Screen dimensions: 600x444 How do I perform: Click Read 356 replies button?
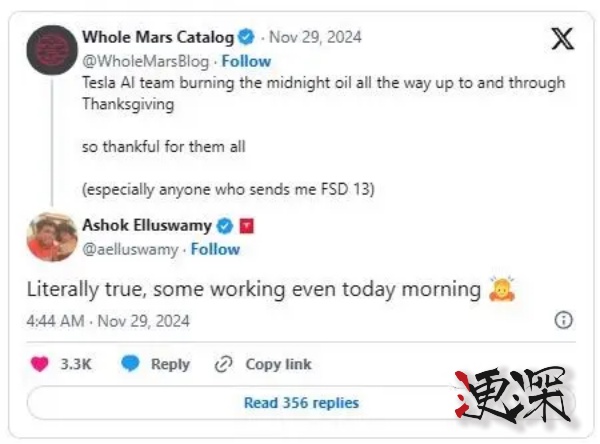coord(301,403)
